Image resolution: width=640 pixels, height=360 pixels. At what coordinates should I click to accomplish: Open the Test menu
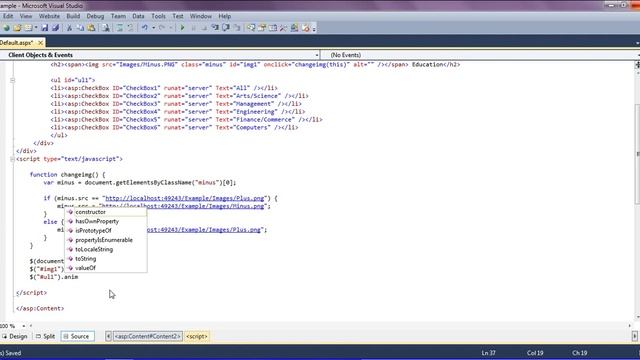point(178,16)
